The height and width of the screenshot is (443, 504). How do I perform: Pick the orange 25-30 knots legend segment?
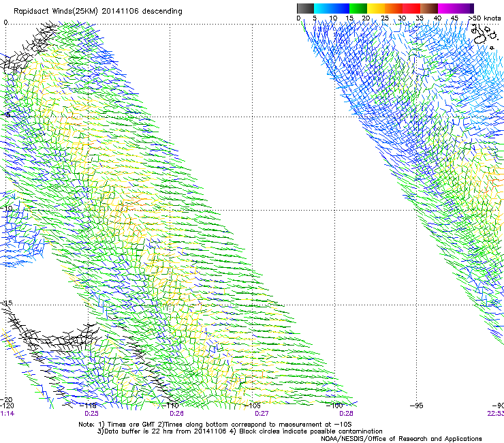pyautogui.click(x=394, y=8)
